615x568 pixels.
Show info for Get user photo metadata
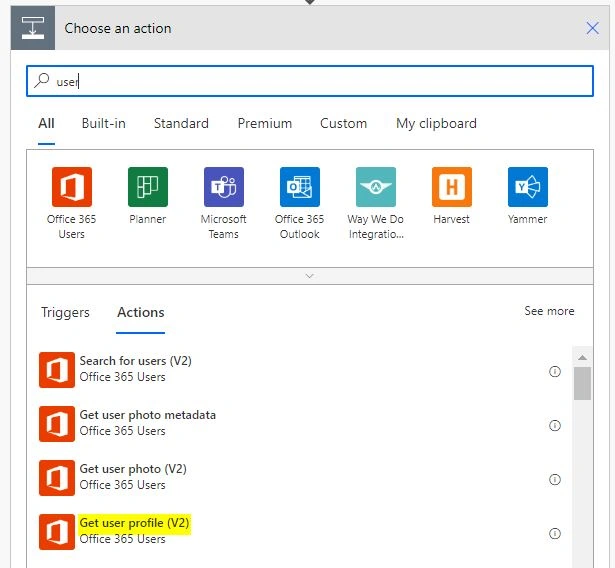pyautogui.click(x=555, y=425)
